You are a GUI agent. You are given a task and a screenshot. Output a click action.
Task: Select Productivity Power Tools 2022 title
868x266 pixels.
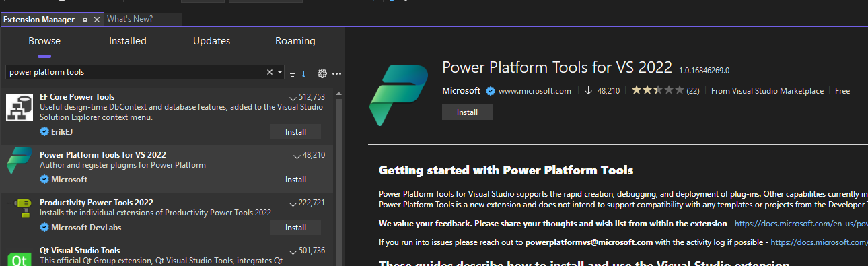pyautogui.click(x=96, y=203)
